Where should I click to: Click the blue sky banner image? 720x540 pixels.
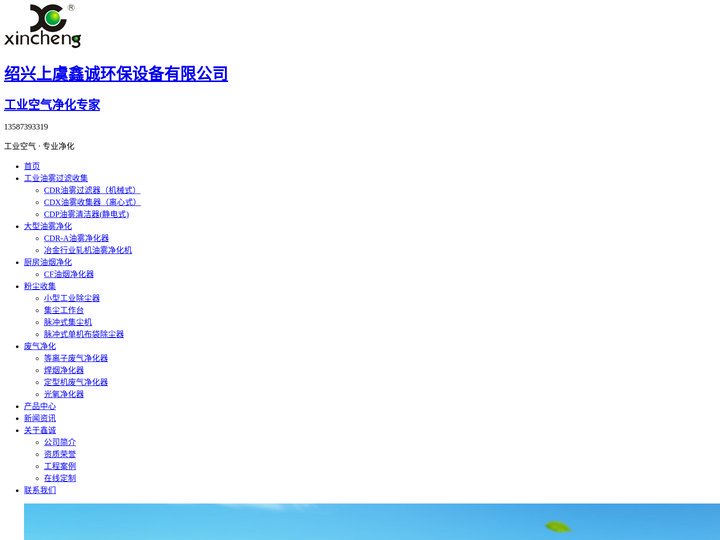(372, 522)
